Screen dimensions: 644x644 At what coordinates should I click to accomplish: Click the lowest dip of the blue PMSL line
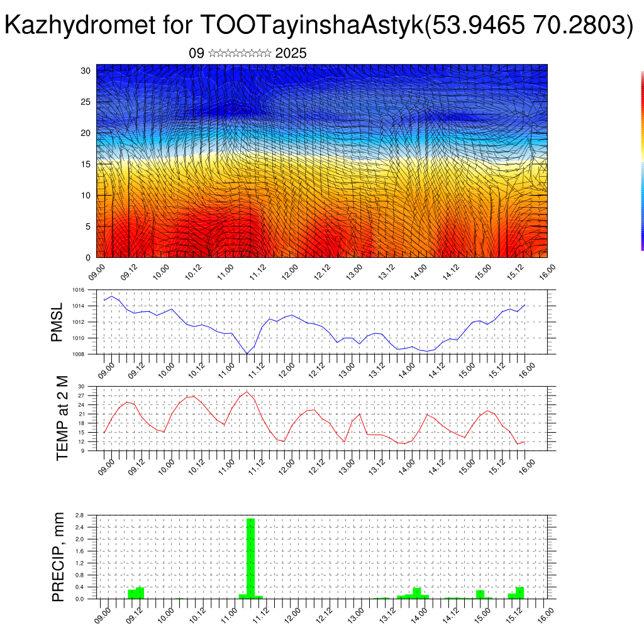(247, 353)
